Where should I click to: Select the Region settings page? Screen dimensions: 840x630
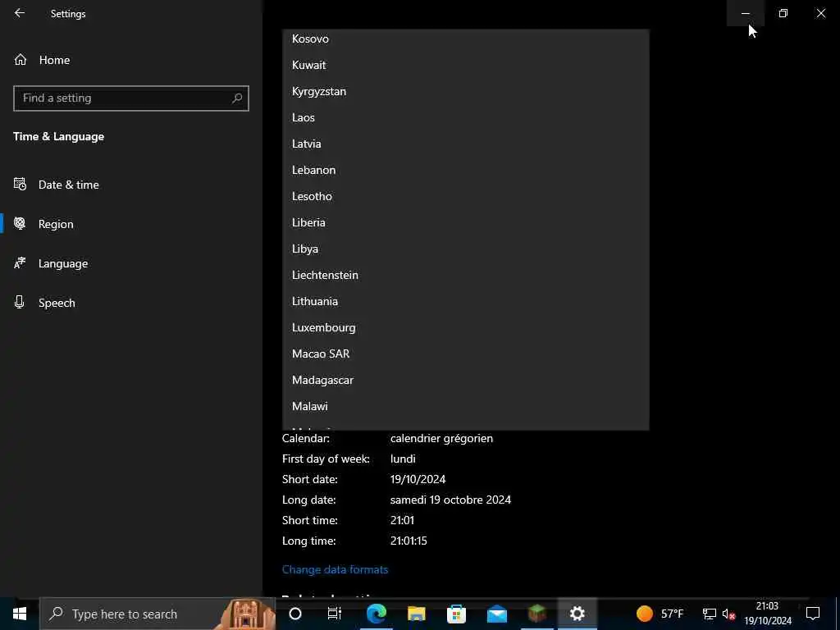click(x=131, y=224)
